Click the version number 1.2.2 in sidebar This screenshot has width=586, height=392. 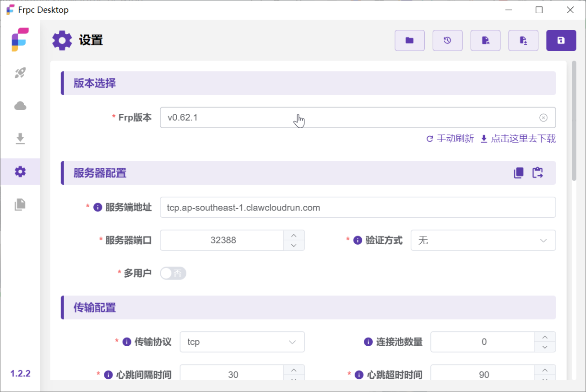tap(20, 373)
